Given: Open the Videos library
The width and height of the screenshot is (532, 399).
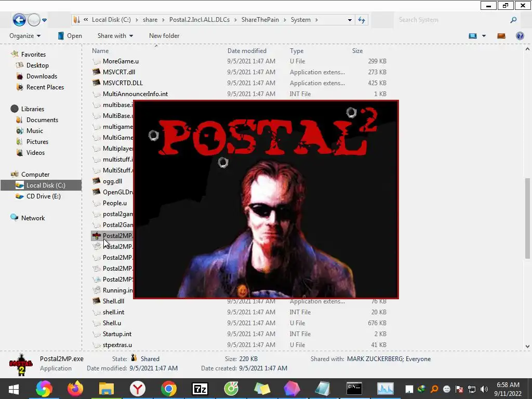Looking at the screenshot, I should (x=35, y=153).
